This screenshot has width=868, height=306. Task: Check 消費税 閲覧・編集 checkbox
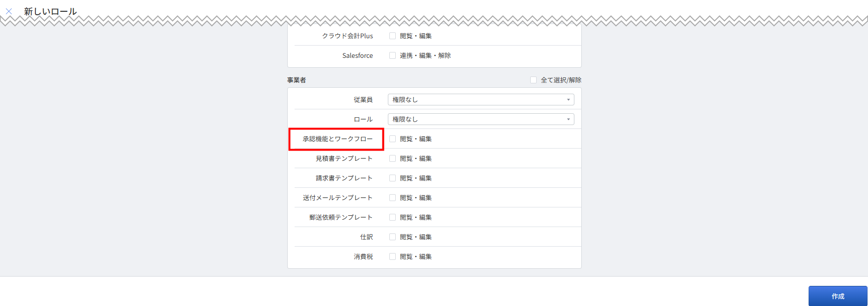[x=392, y=256]
